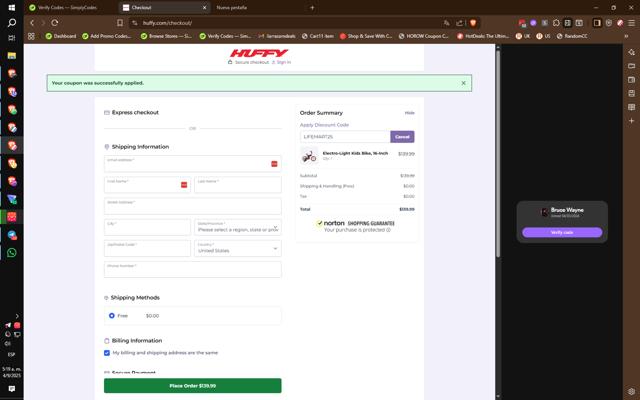Image resolution: width=640 pixels, height=400 pixels.
Task: Click Apply Discount Code link
Action: [x=324, y=125]
